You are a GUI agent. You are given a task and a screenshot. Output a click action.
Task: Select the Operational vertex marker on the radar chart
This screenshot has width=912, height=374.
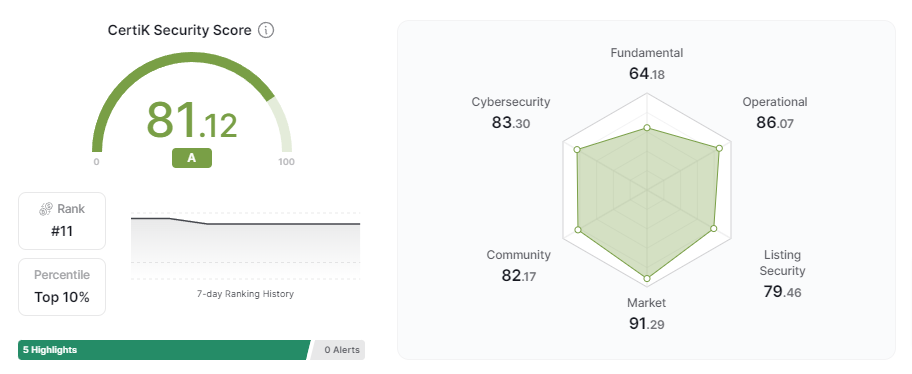tap(719, 148)
